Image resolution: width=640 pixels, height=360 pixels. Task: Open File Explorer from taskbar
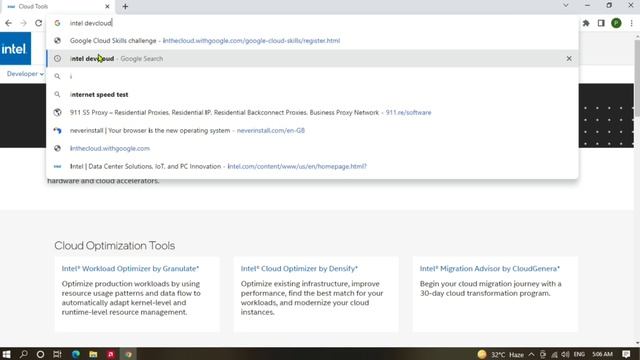pyautogui.click(x=93, y=354)
